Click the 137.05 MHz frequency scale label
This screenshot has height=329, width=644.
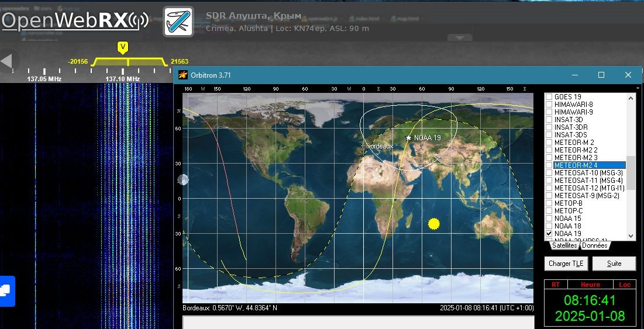[44, 79]
